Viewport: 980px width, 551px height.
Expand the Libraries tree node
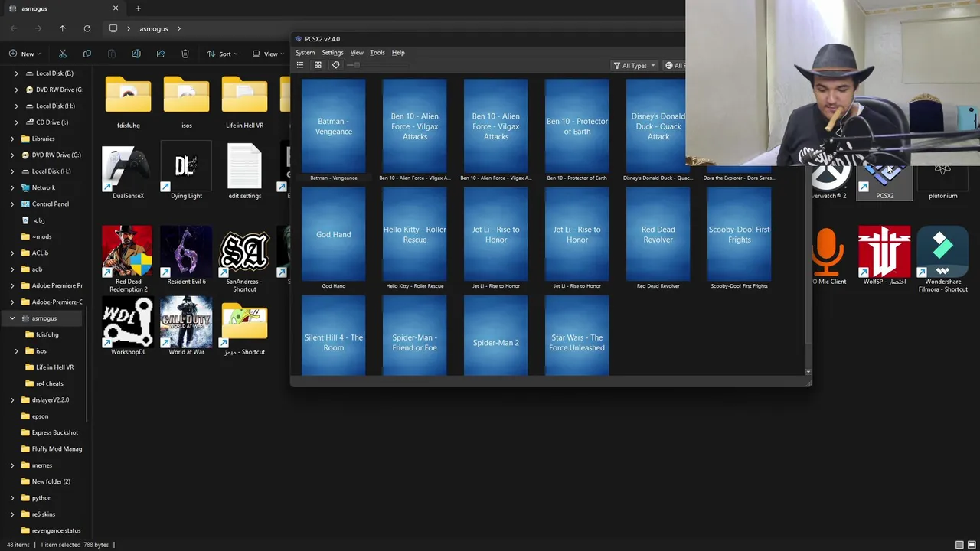pyautogui.click(x=12, y=139)
